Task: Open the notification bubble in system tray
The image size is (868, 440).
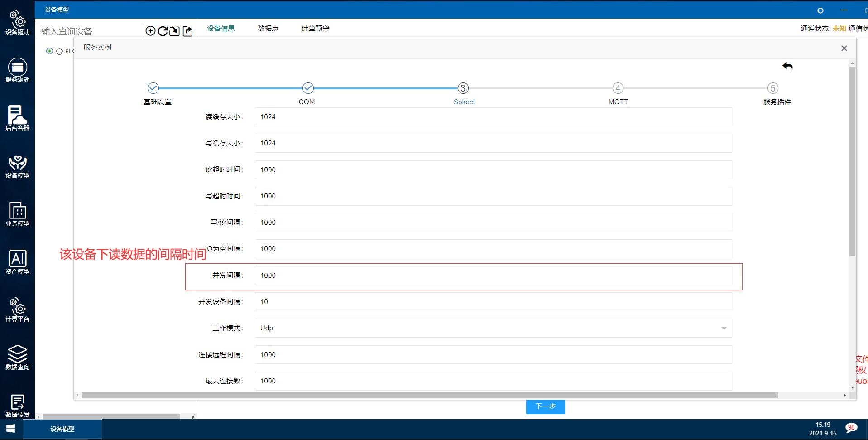Action: pyautogui.click(x=851, y=428)
